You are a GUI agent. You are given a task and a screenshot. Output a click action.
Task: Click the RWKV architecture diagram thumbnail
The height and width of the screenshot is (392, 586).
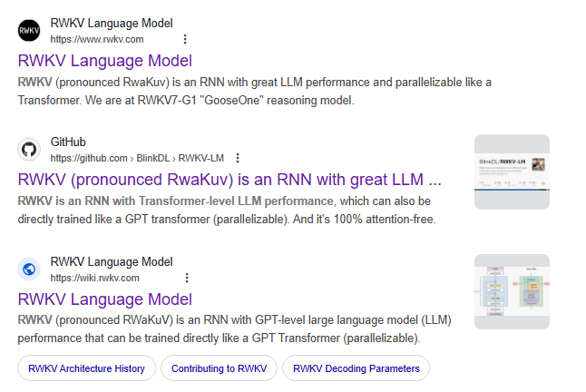[512, 291]
